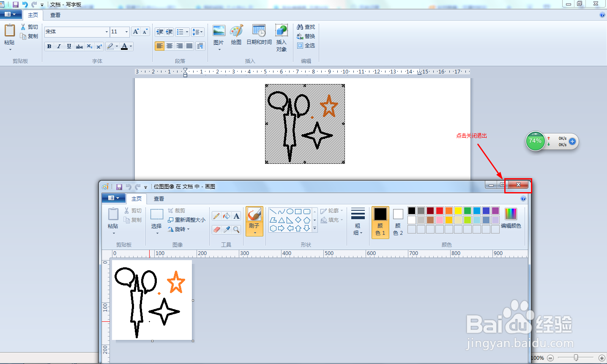Select the Eraser tool in Paint
607x364 pixels.
pos(216,229)
